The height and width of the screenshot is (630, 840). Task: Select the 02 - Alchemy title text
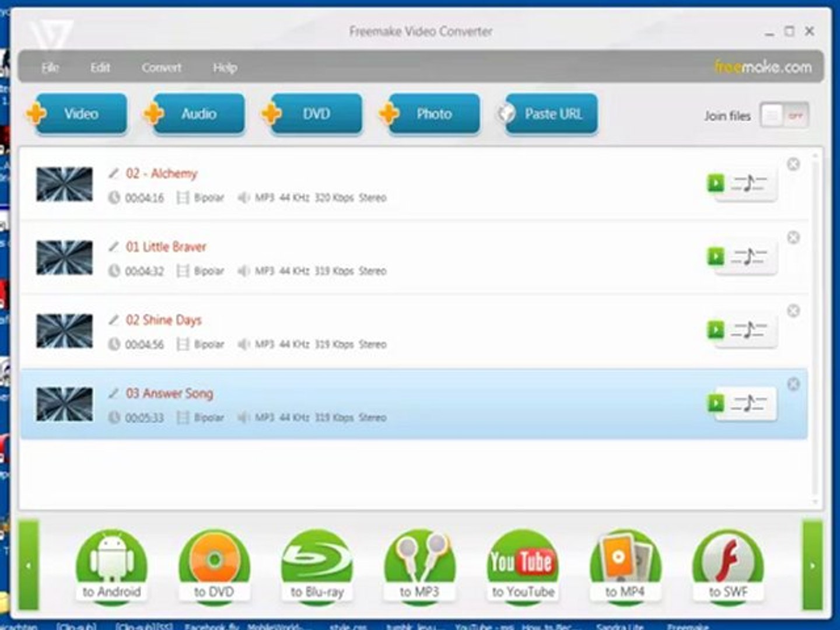[162, 173]
